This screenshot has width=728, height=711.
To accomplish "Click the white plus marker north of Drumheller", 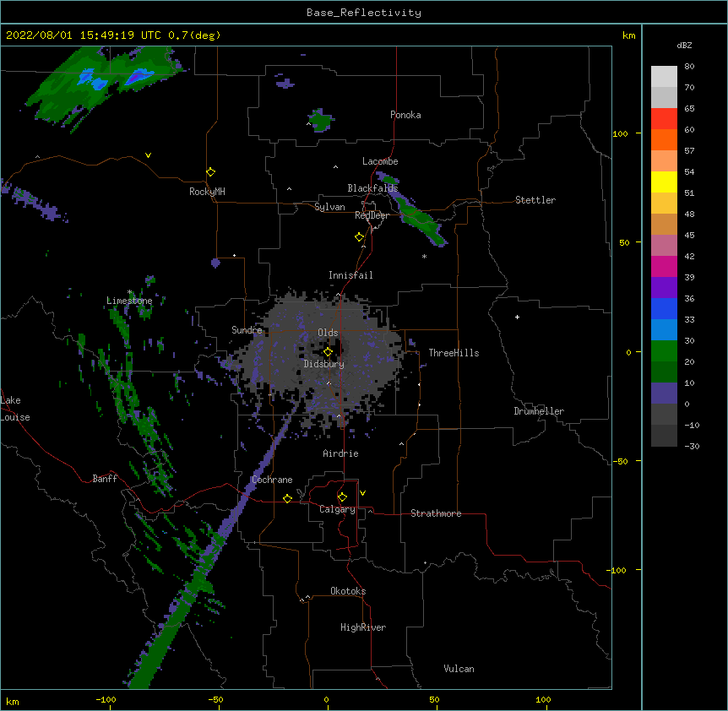I will (517, 317).
